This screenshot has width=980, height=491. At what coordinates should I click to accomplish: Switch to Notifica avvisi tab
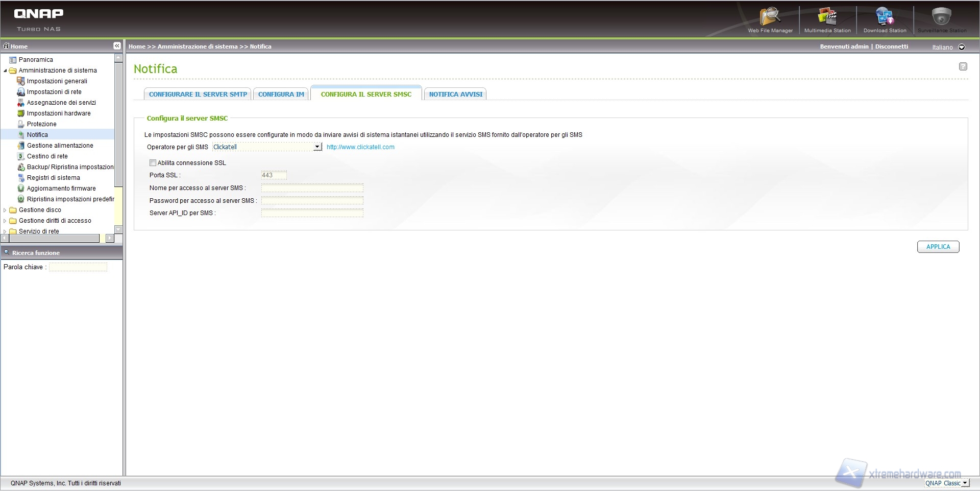[455, 95]
